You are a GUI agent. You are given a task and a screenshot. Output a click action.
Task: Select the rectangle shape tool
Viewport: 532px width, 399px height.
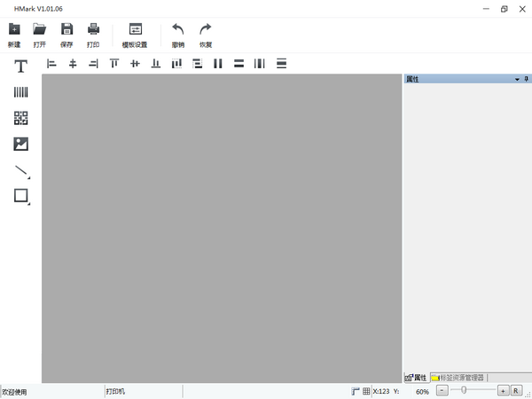pyautogui.click(x=21, y=196)
